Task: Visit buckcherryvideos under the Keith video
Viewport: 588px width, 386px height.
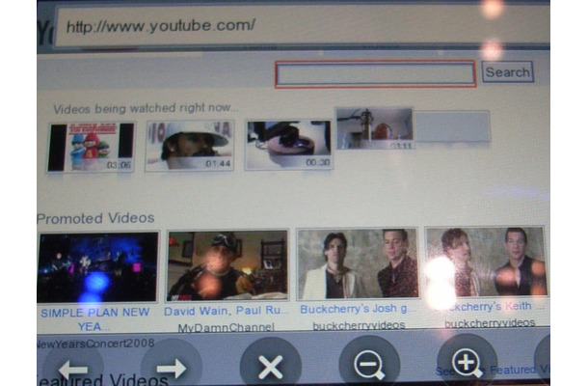Action: (490, 322)
